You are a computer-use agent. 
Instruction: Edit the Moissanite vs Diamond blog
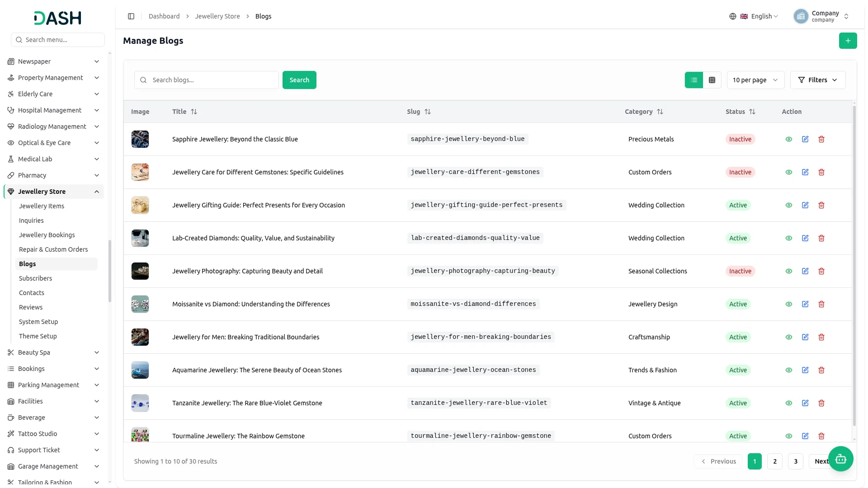tap(805, 304)
